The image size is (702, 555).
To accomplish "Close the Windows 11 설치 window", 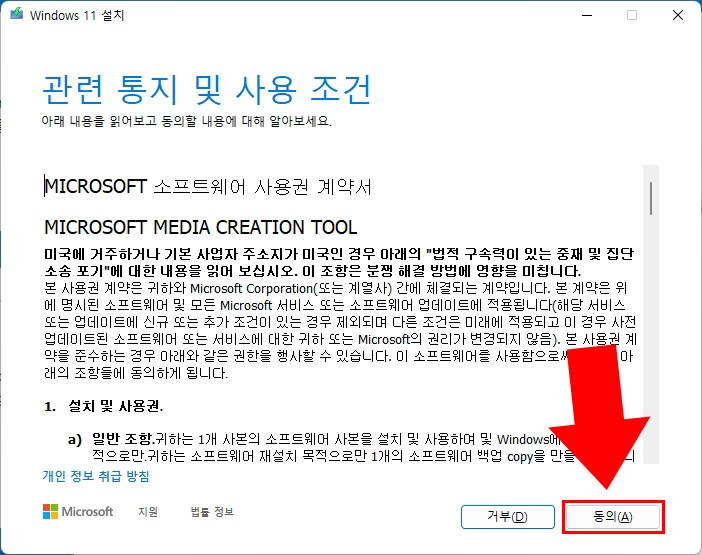I will pyautogui.click(x=678, y=15).
